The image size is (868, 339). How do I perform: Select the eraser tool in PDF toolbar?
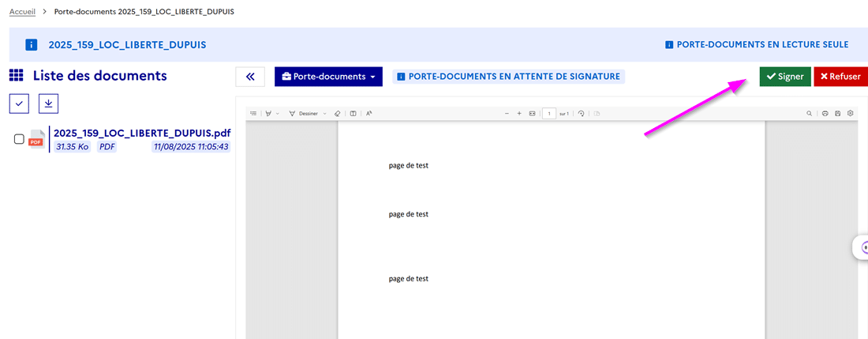point(338,114)
